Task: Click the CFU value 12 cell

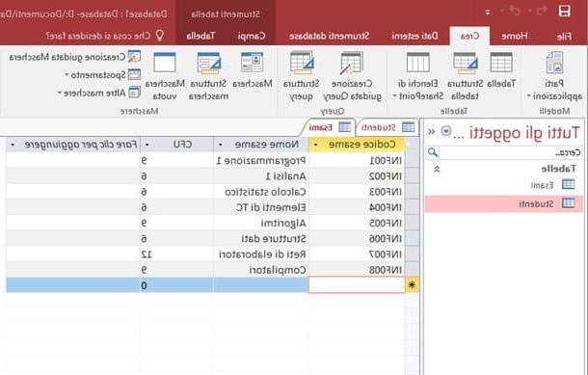Action: click(x=176, y=254)
